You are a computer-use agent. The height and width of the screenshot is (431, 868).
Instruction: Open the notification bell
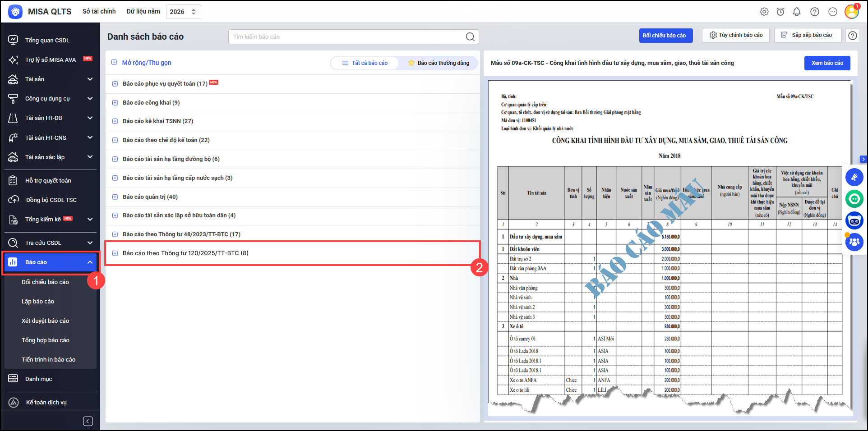(x=797, y=12)
